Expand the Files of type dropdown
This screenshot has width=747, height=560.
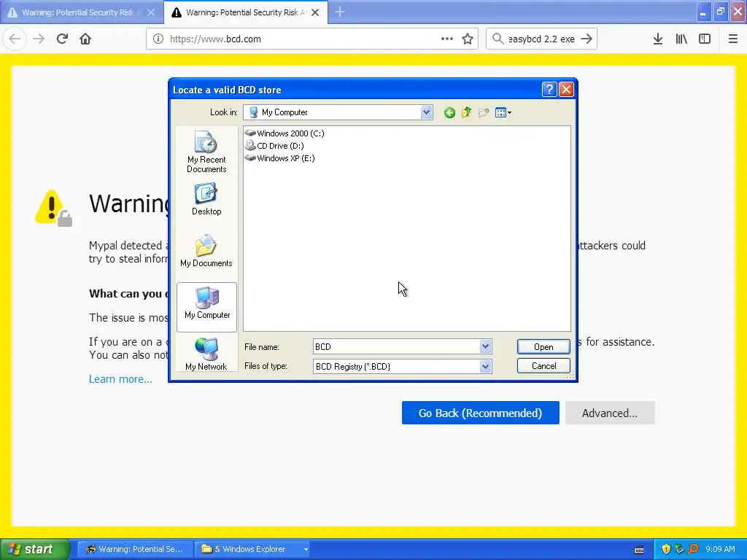click(485, 366)
